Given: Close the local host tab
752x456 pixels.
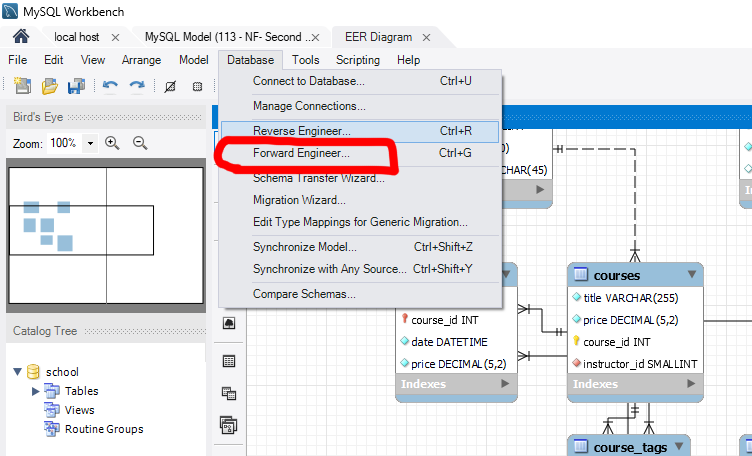Looking at the screenshot, I should [115, 37].
